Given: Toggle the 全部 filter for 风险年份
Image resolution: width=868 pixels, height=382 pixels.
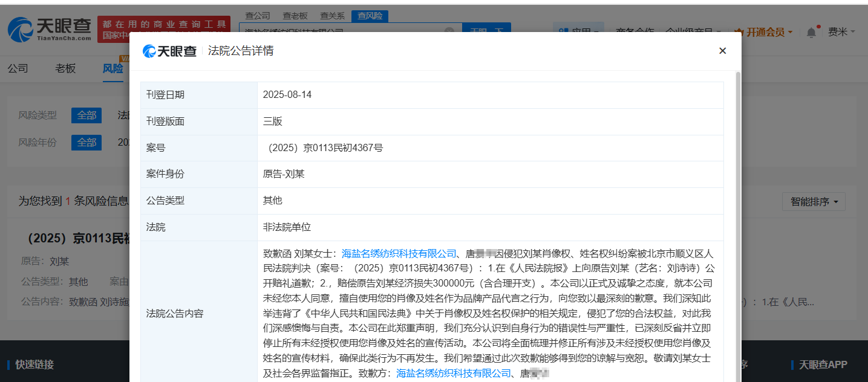Looking at the screenshot, I should click(86, 142).
